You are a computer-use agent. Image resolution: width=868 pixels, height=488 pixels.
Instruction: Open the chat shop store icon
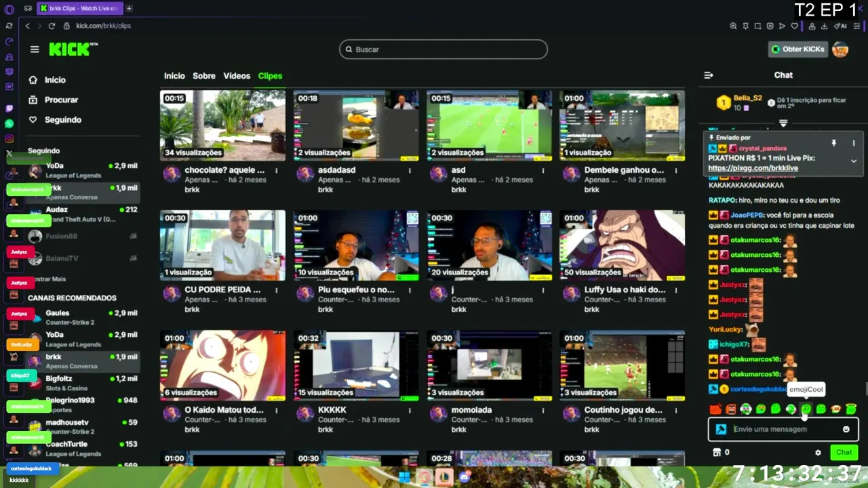(716, 452)
